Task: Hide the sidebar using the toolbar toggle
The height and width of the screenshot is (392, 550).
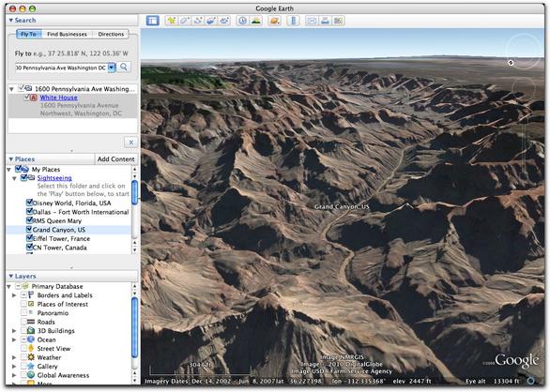Action: tap(153, 21)
